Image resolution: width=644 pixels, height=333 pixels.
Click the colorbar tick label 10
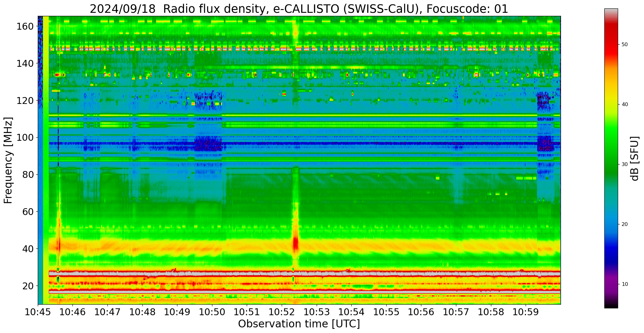(x=625, y=284)
